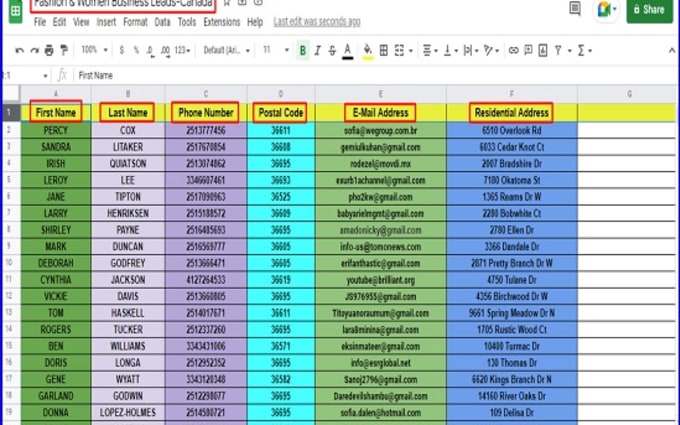Open the File menu

point(40,22)
